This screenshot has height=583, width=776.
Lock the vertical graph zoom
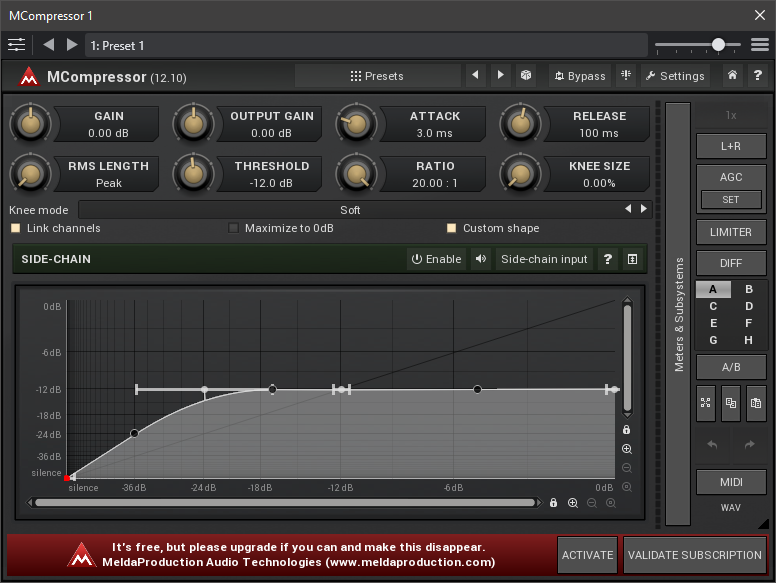point(627,430)
